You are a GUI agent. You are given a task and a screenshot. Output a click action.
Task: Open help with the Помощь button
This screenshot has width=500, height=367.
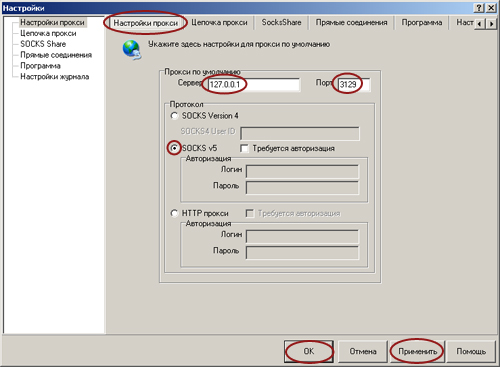tap(471, 351)
